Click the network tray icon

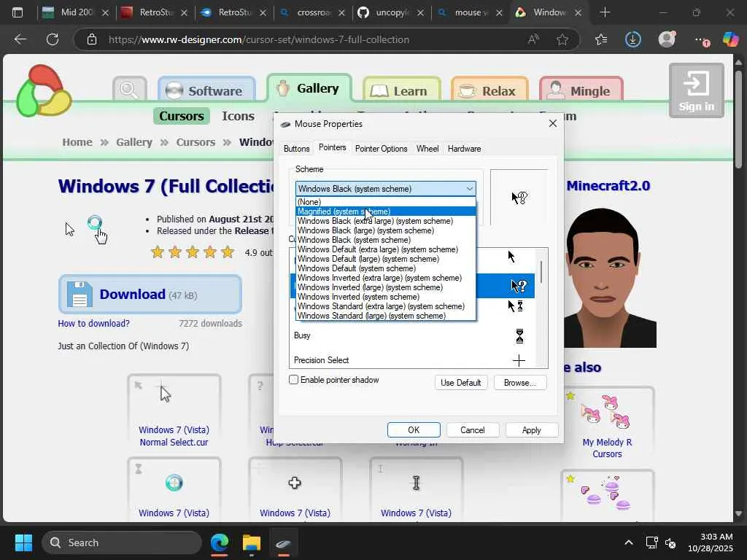click(651, 542)
